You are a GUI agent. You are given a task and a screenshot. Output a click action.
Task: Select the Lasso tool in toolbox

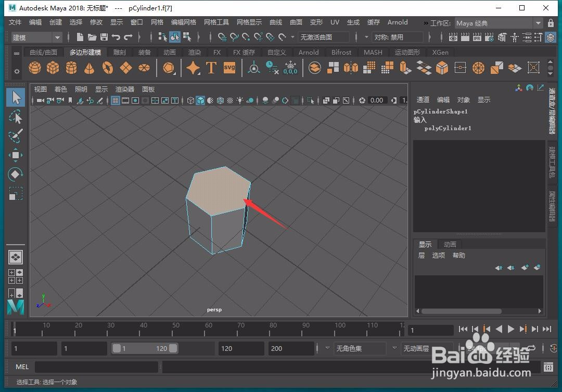[16, 117]
